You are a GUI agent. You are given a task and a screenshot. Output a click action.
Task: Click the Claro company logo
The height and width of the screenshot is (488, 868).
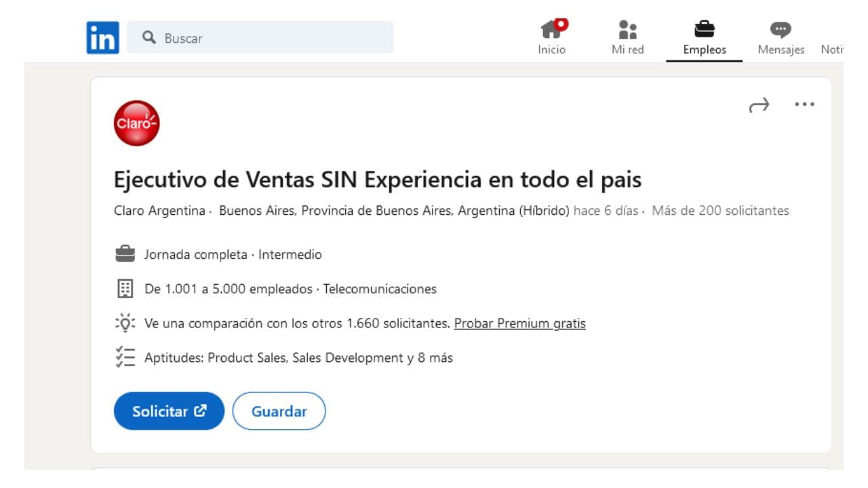[x=136, y=123]
